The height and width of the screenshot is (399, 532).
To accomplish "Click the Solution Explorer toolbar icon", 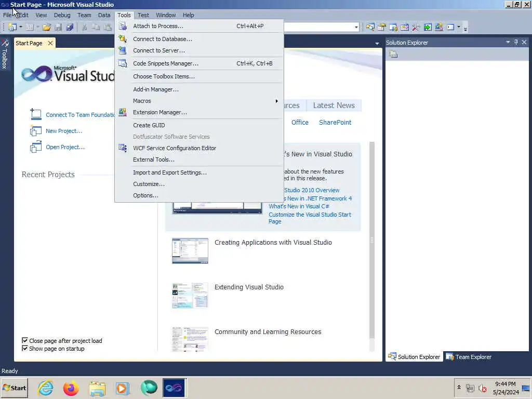I will (x=370, y=27).
